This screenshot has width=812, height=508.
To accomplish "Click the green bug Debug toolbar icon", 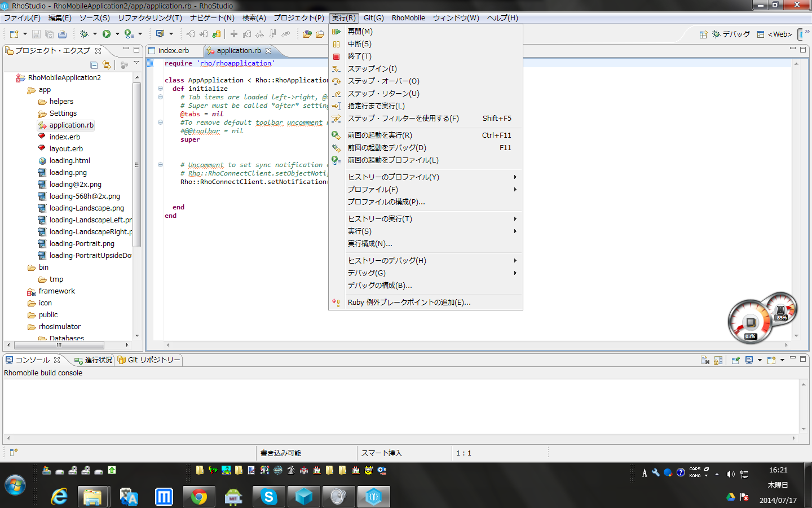I will (x=84, y=34).
